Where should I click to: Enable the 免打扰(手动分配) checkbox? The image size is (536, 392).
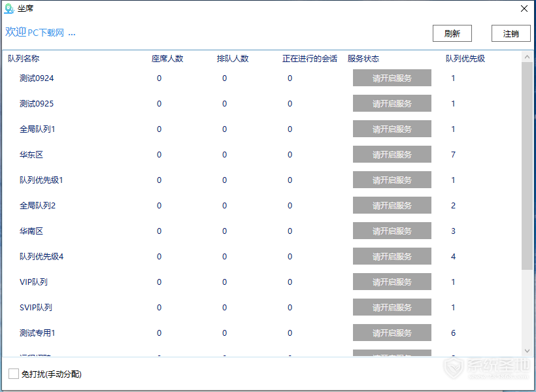[x=14, y=374]
